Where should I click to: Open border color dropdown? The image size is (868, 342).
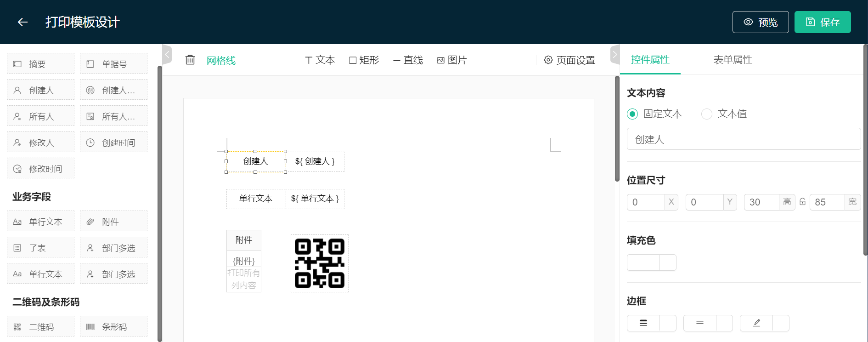point(781,323)
